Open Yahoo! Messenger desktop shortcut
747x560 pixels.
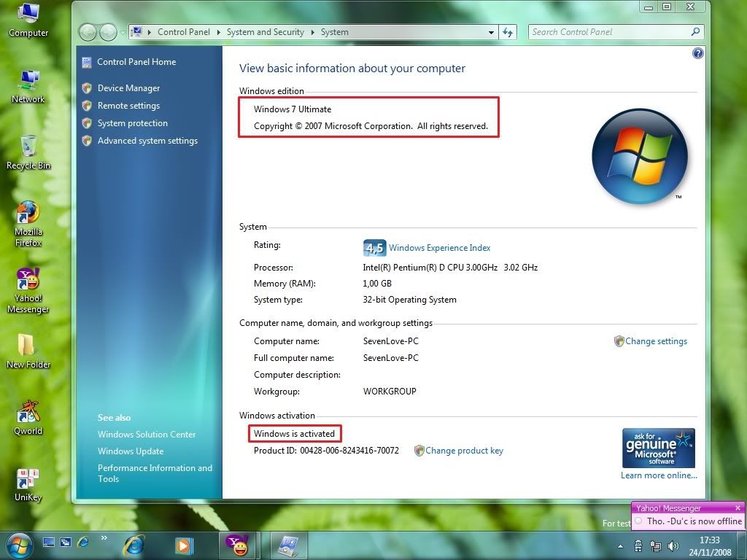point(28,290)
